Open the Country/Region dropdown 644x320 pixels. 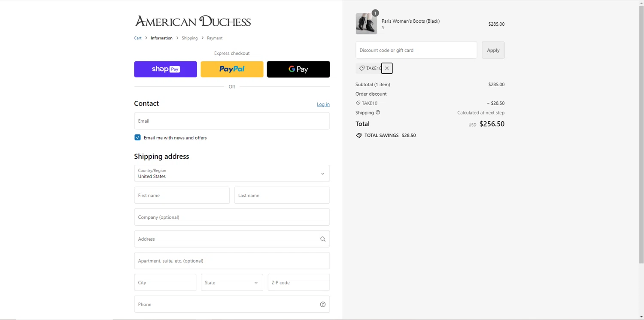[x=232, y=174]
